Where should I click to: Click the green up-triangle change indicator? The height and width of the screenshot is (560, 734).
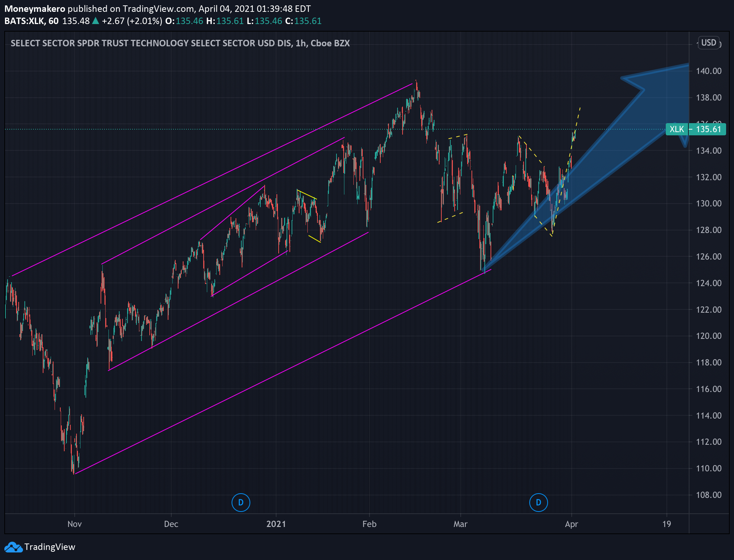tap(96, 21)
